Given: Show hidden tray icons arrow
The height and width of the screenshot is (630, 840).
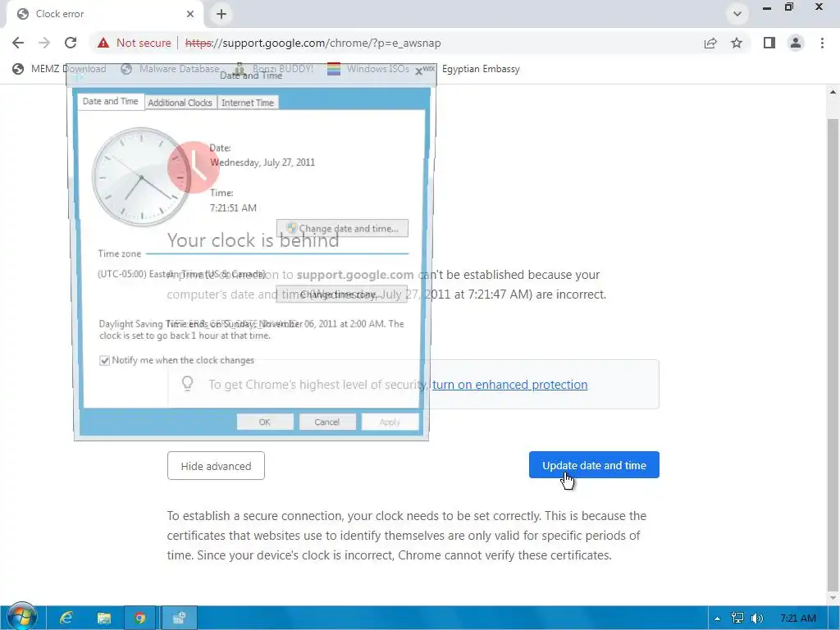Looking at the screenshot, I should coord(717,619).
